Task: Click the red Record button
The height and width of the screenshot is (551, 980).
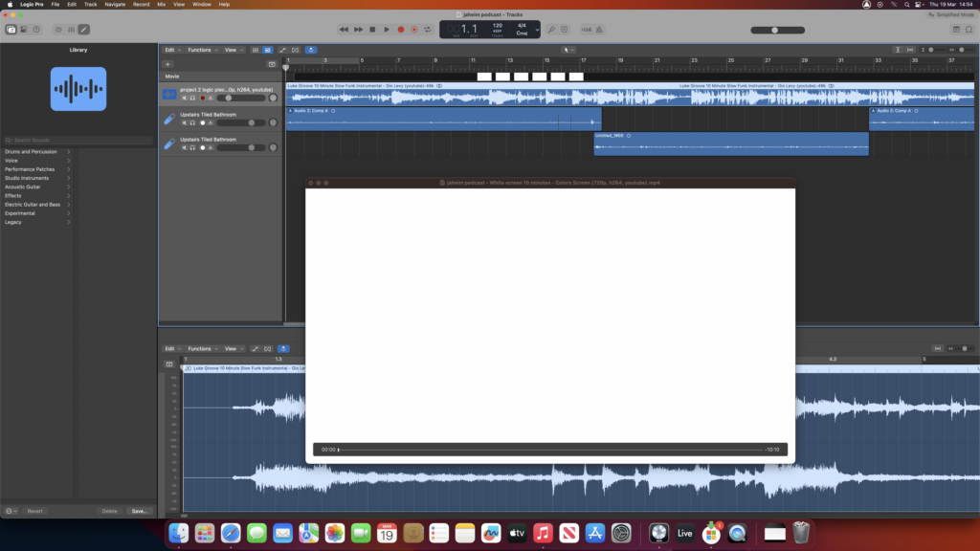Action: click(400, 30)
